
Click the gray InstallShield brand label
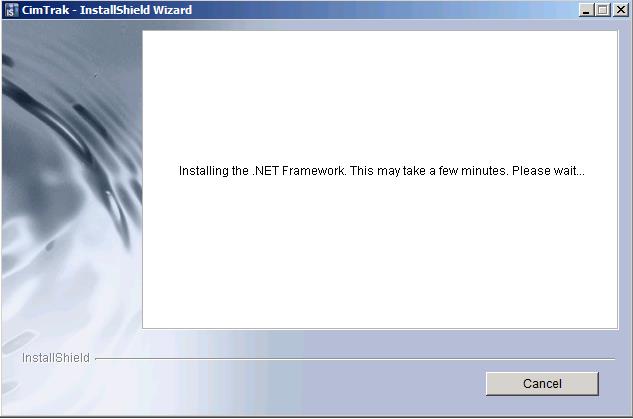56,358
